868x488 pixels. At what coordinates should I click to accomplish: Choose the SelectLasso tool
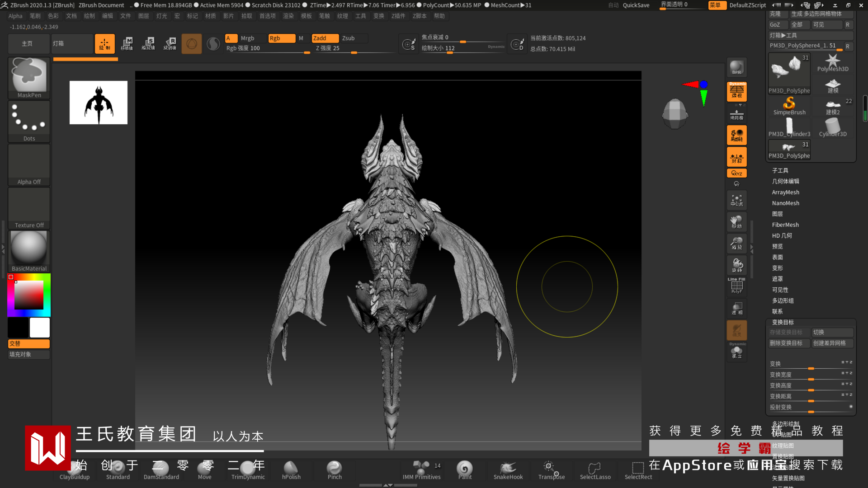595,471
